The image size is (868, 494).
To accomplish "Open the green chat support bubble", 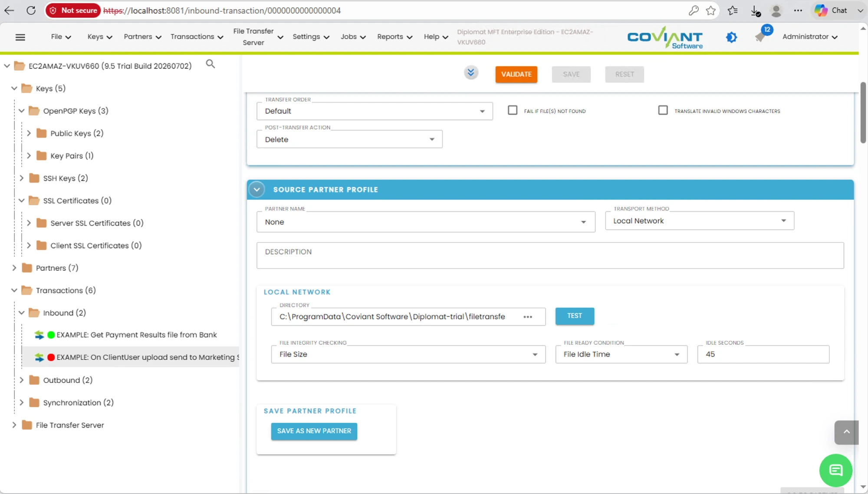I will [x=835, y=470].
